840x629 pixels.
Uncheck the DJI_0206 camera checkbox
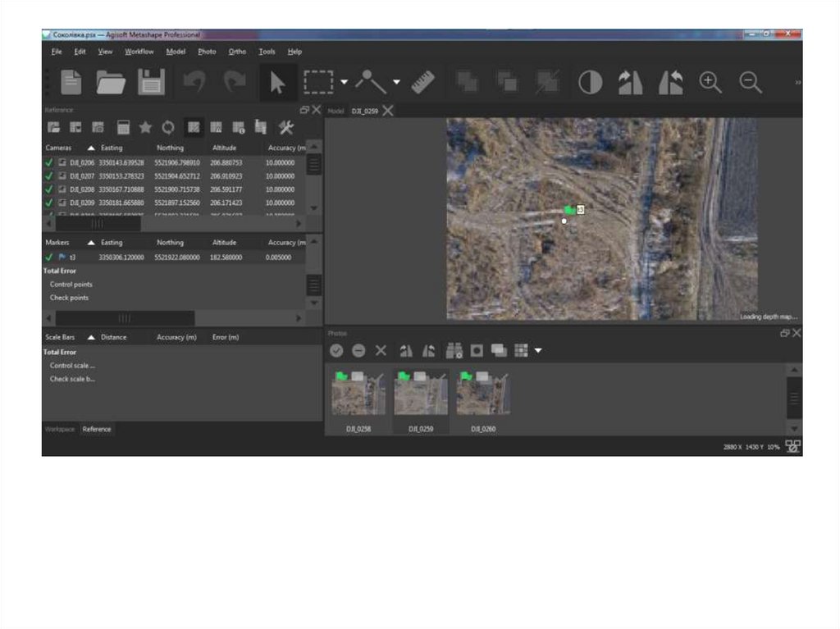point(49,163)
